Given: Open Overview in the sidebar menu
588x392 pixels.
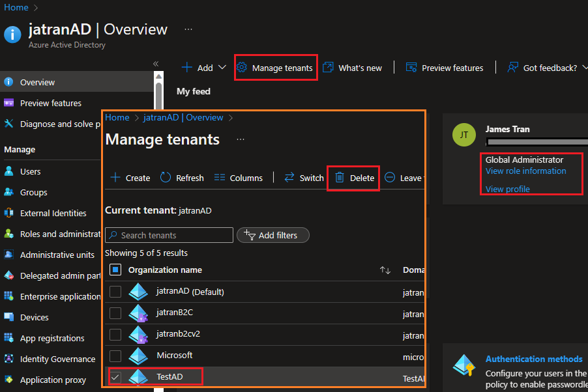Looking at the screenshot, I should [x=76, y=81].
